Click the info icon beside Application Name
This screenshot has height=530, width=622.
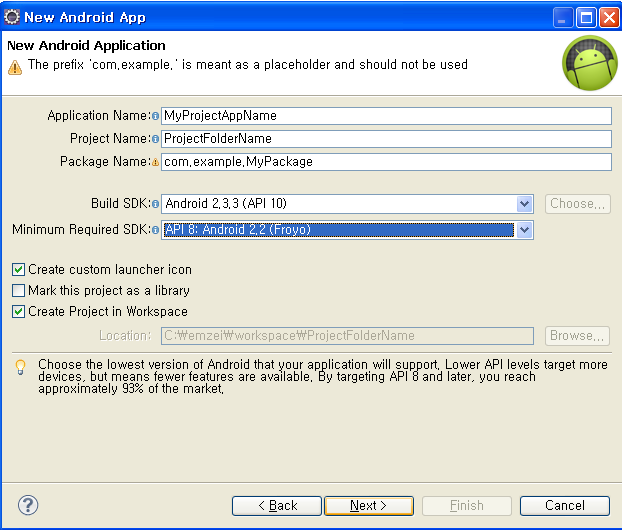[x=156, y=116]
